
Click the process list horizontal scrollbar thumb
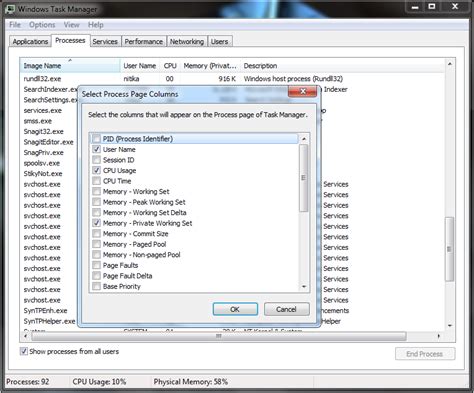pos(219,336)
